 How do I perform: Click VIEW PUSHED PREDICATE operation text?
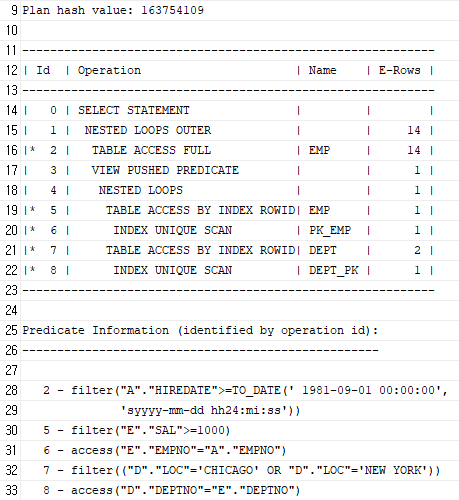coord(165,170)
